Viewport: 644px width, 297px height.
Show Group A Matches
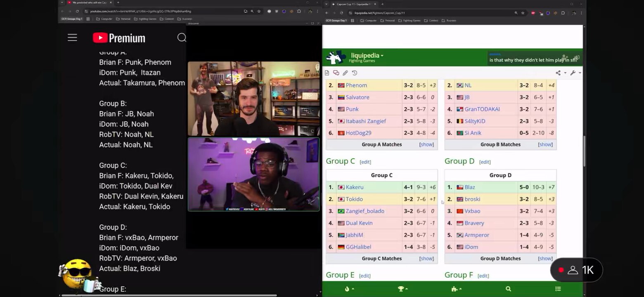426,144
